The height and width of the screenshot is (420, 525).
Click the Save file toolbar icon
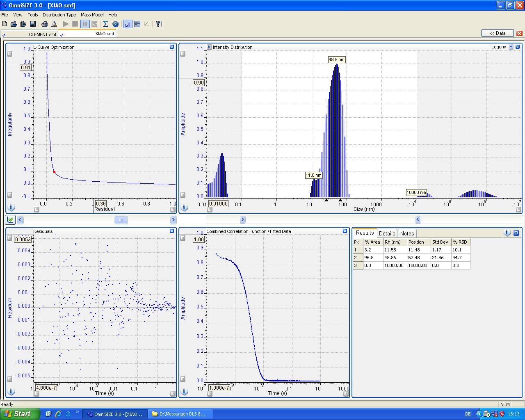click(33, 24)
